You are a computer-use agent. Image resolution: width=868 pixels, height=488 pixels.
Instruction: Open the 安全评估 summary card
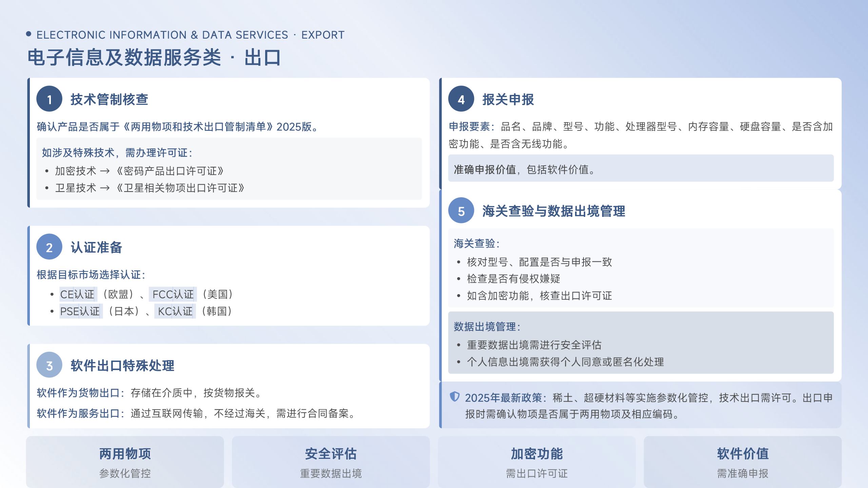click(331, 462)
